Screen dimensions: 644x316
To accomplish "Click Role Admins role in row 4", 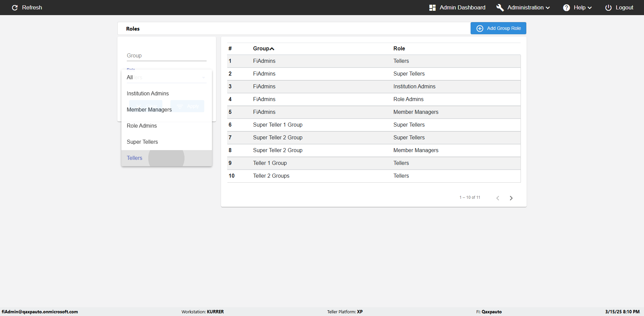I will pos(409,99).
